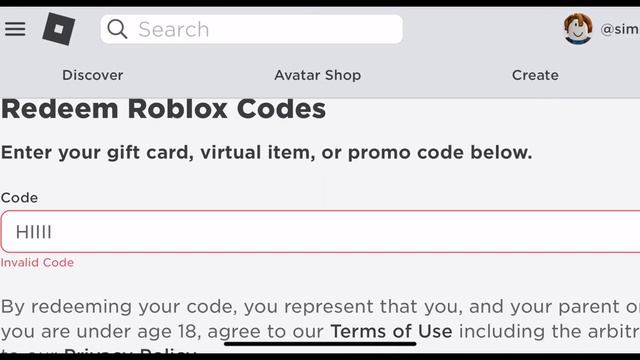640x360 pixels.
Task: Tap the iOS home indicator bar
Action: [x=320, y=344]
